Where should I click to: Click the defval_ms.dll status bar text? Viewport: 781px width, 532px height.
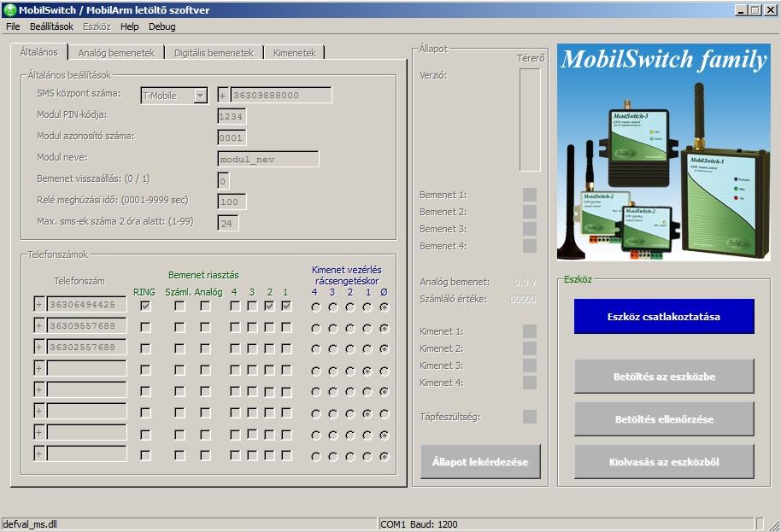click(x=30, y=524)
